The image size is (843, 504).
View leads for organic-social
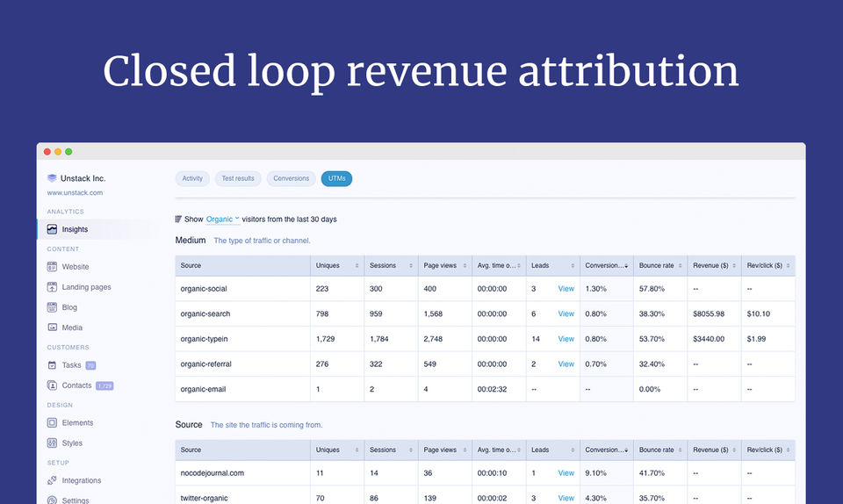[566, 289]
